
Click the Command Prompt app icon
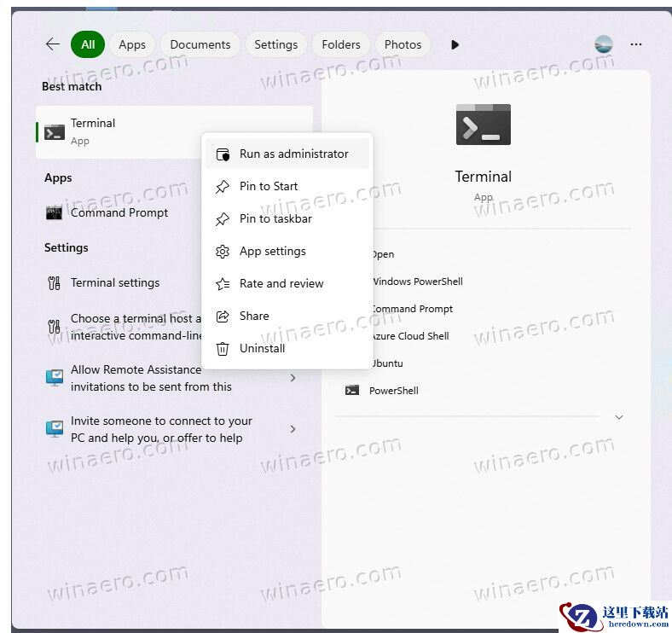coord(55,213)
